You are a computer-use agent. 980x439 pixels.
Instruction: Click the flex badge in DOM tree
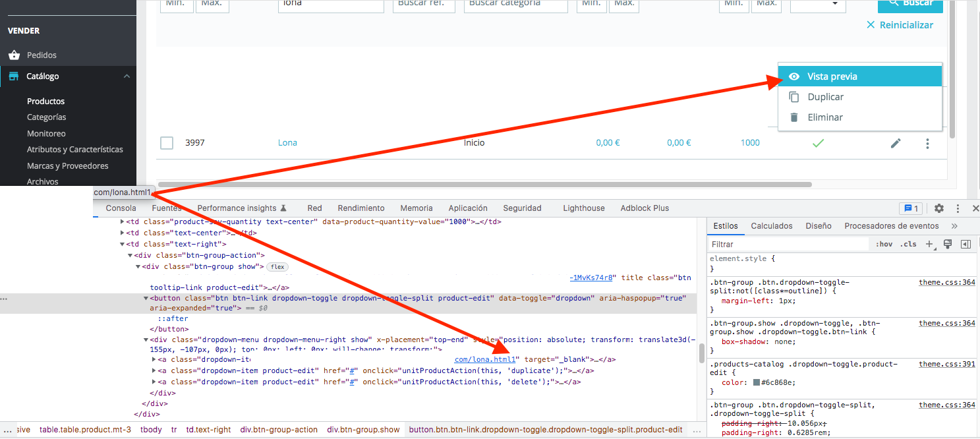(276, 266)
